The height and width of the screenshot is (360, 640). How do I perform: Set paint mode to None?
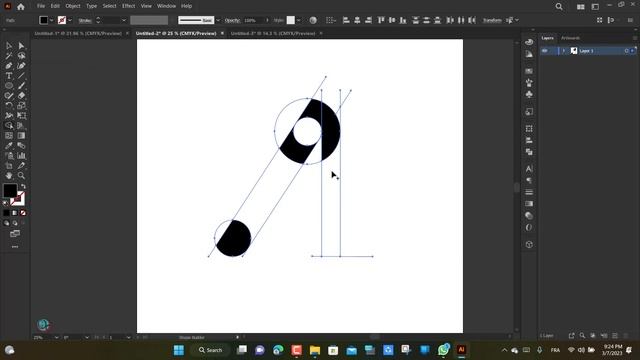coord(23,213)
